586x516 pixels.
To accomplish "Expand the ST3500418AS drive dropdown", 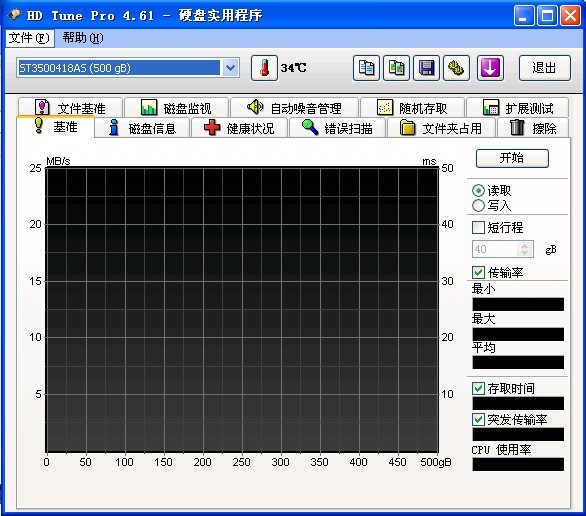I will 231,68.
